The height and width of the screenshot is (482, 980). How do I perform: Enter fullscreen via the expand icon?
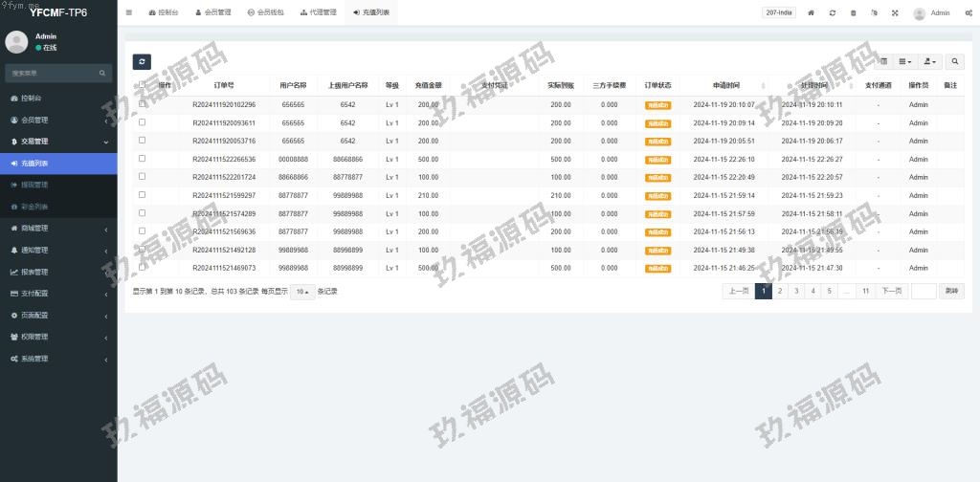pyautogui.click(x=895, y=13)
